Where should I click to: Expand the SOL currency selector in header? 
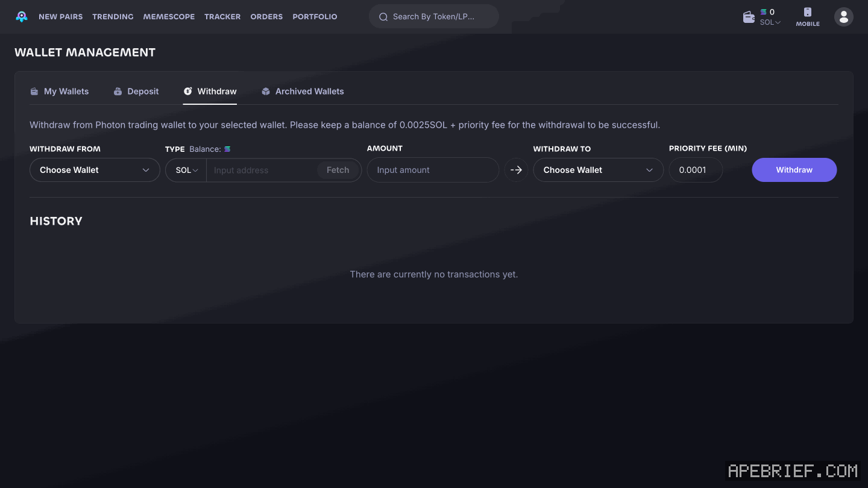[770, 22]
